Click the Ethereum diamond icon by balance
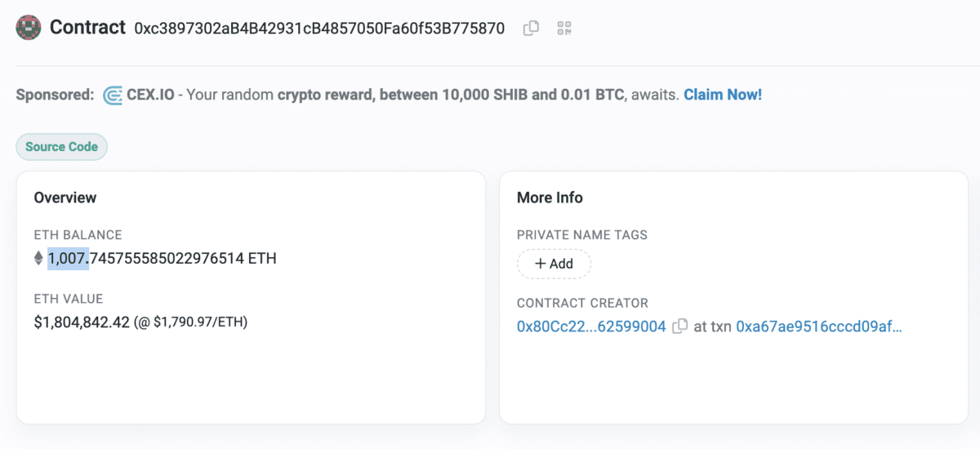Viewport: 980px width, 449px height. [38, 259]
